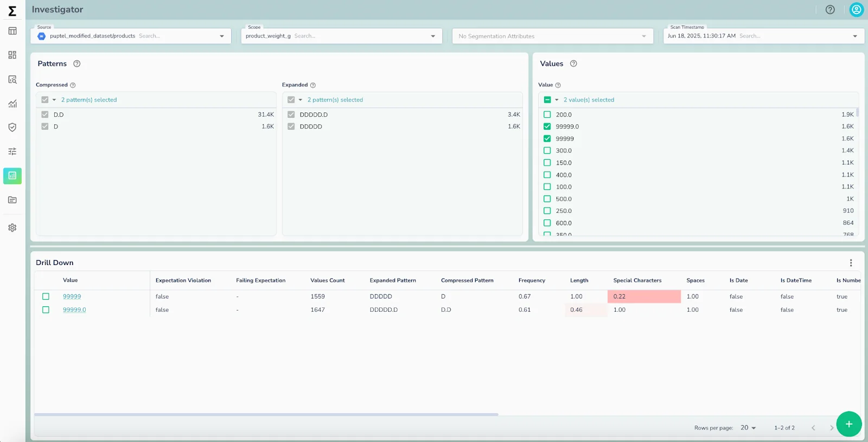Toggle select-all checkbox in Values list
Image resolution: width=868 pixels, height=442 pixels.
click(547, 100)
